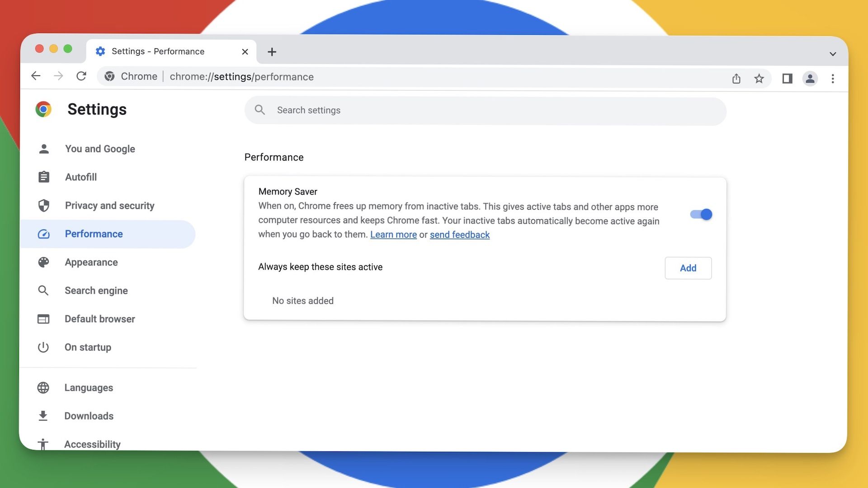The image size is (868, 488).
Task: Click the Autofill clipboard icon
Action: tap(43, 177)
